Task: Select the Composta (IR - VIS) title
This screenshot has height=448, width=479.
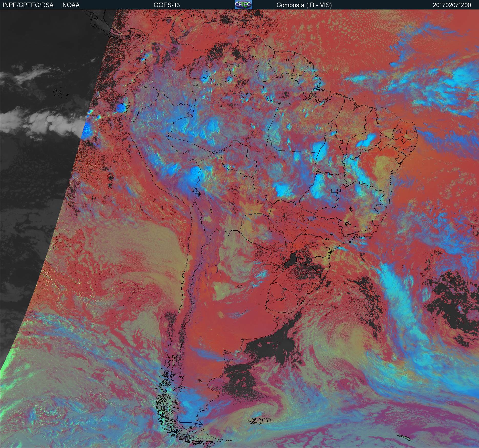Action: [x=304, y=5]
